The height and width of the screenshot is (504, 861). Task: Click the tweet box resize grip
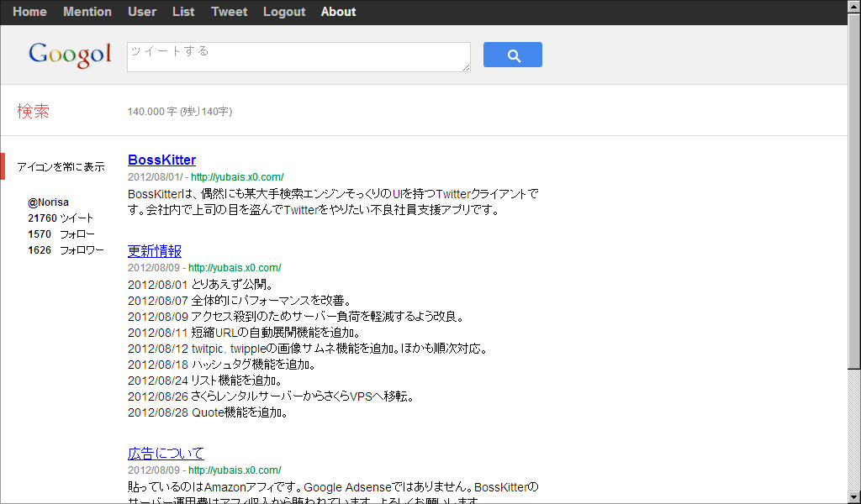pos(466,67)
